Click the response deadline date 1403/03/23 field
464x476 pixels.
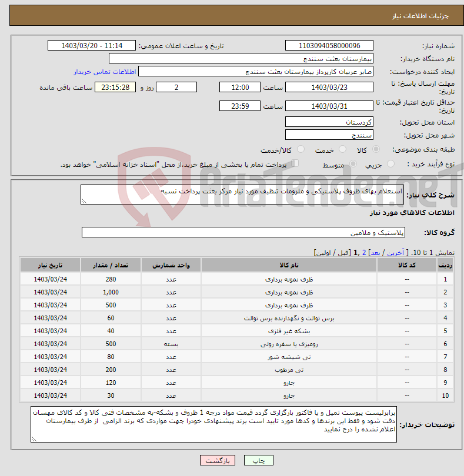329,88
